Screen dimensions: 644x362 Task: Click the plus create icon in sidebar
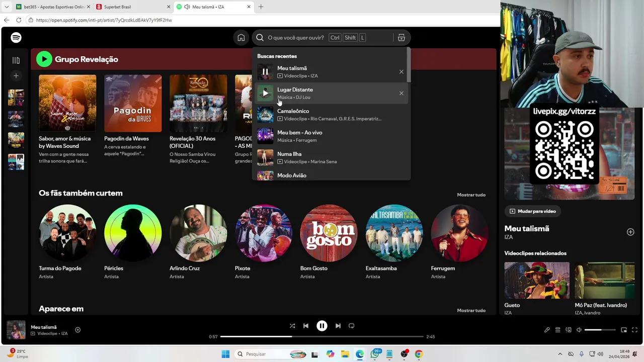(x=16, y=76)
